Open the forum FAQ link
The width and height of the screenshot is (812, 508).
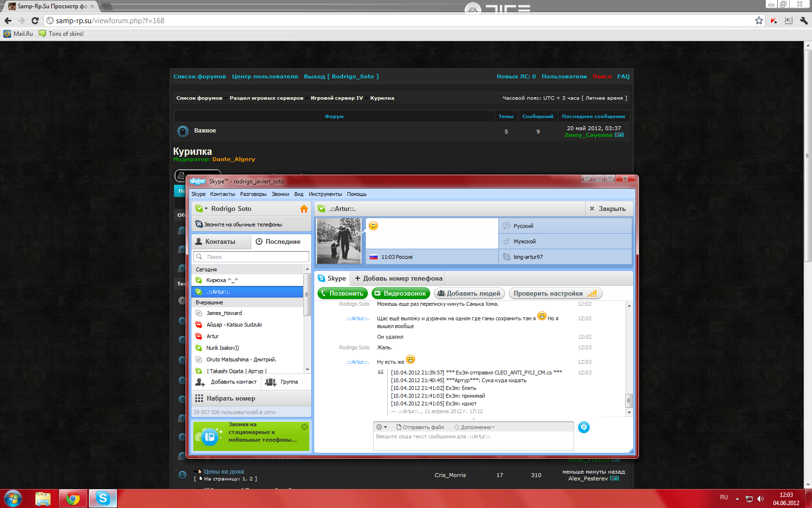point(623,76)
